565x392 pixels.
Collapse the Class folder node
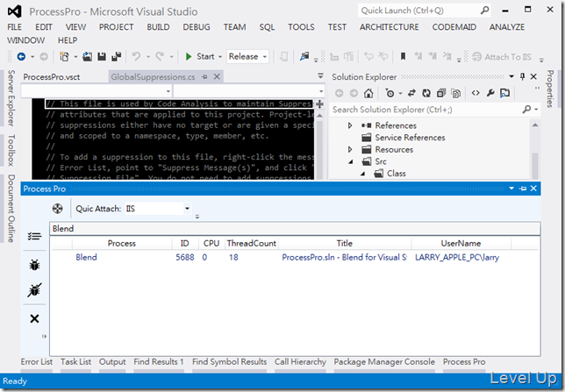point(363,174)
